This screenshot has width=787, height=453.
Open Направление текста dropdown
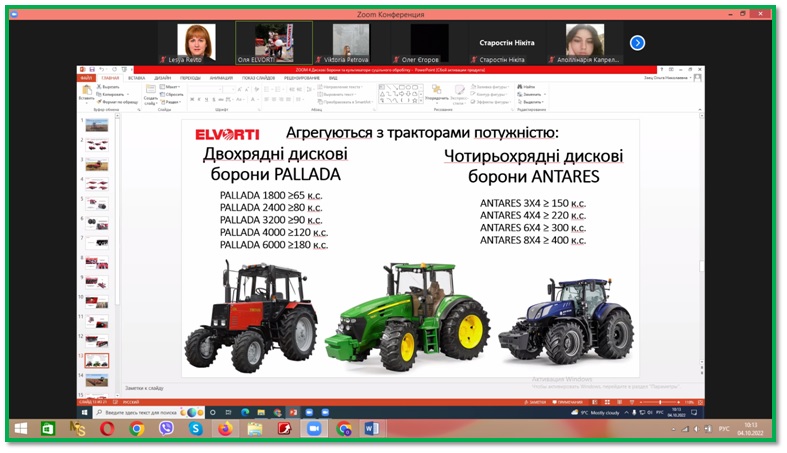(340, 87)
